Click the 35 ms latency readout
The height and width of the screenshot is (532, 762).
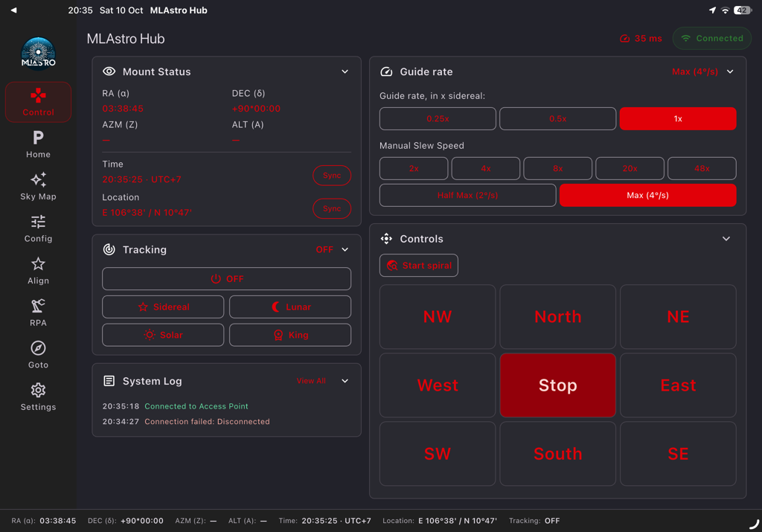point(648,39)
